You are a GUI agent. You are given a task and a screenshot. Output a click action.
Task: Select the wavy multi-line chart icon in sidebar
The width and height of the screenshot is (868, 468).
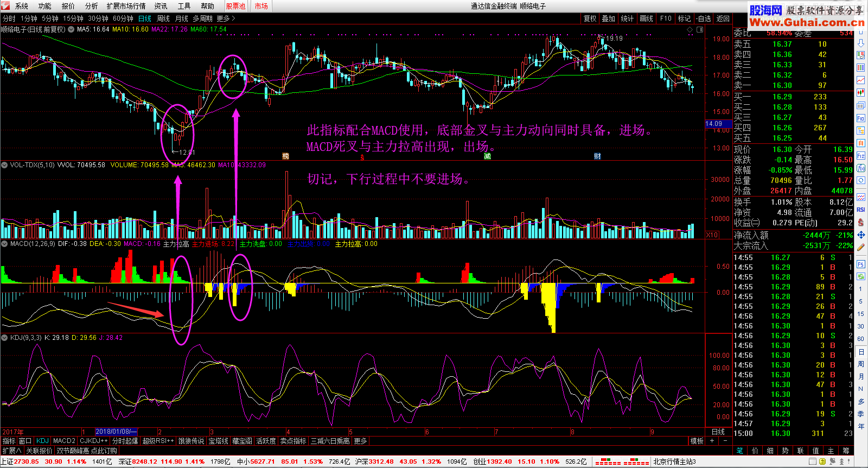[x=861, y=197]
